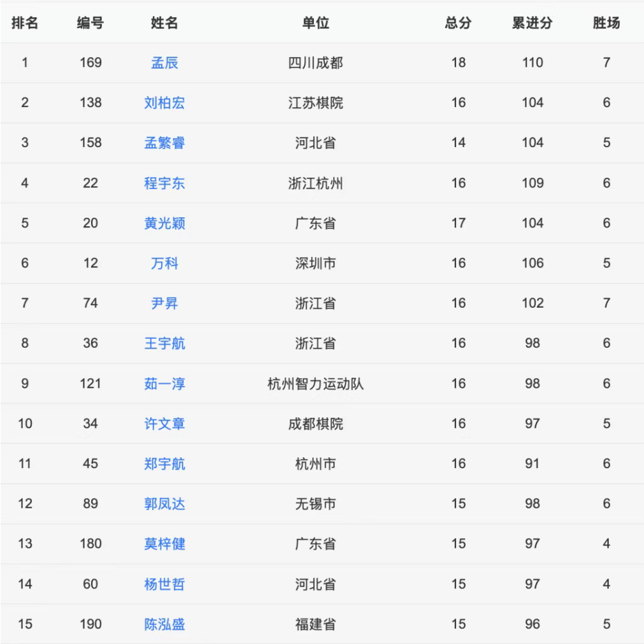Click 万科's player link
This screenshot has height=644, width=644.
click(164, 263)
